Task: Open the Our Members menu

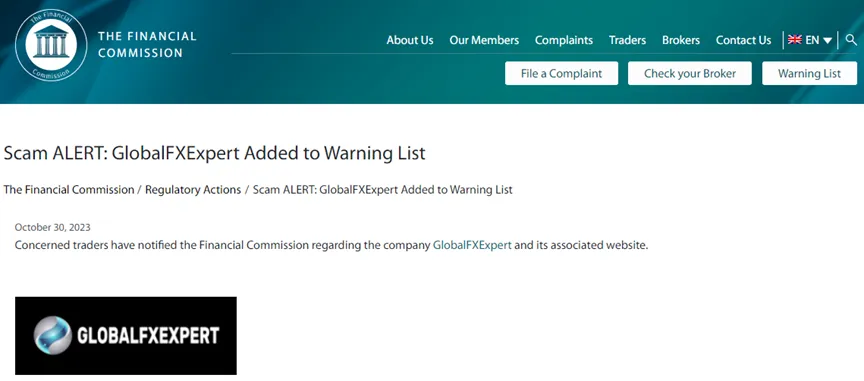Action: click(484, 40)
